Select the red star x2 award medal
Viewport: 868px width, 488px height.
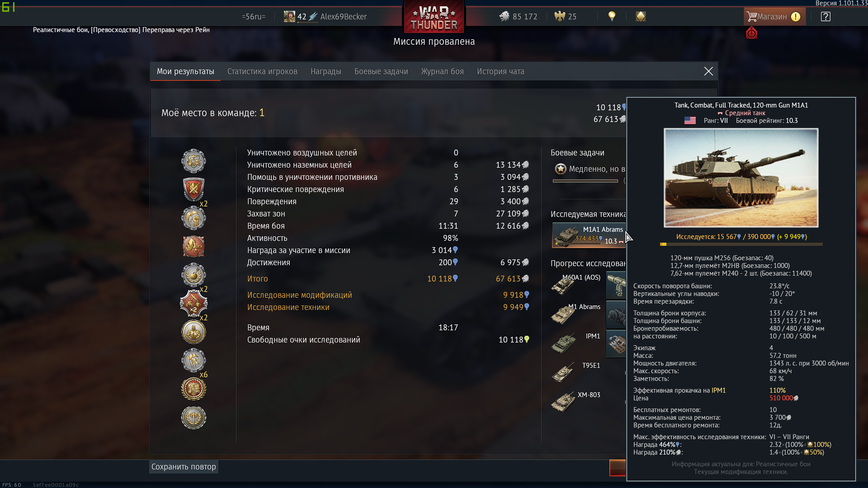tap(193, 303)
